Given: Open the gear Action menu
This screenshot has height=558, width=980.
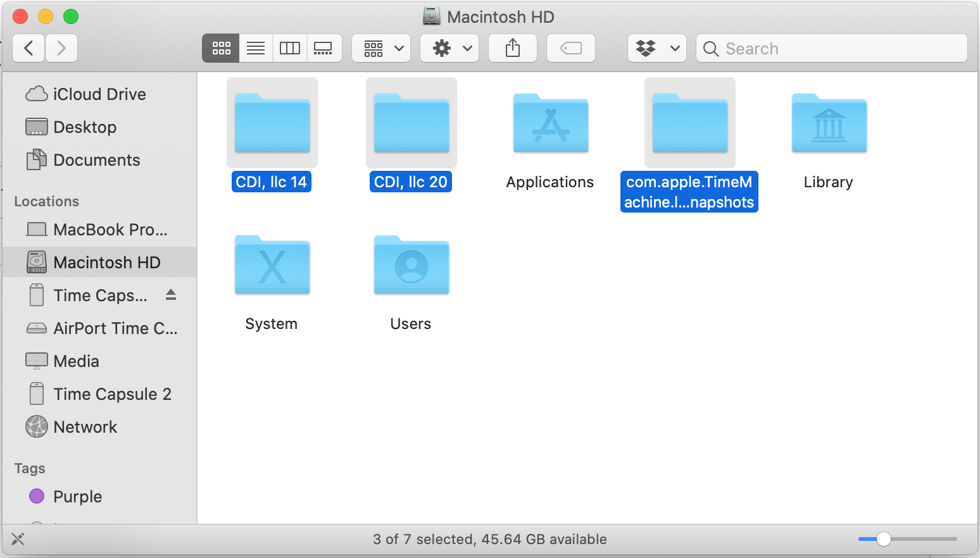Looking at the screenshot, I should point(449,48).
